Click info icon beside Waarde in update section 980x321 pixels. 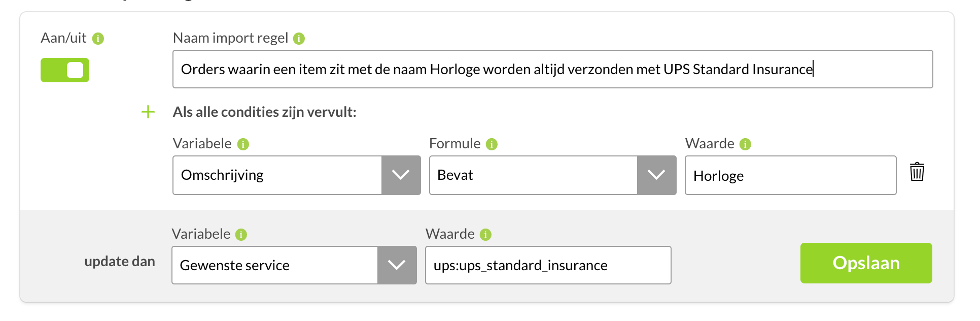485,235
